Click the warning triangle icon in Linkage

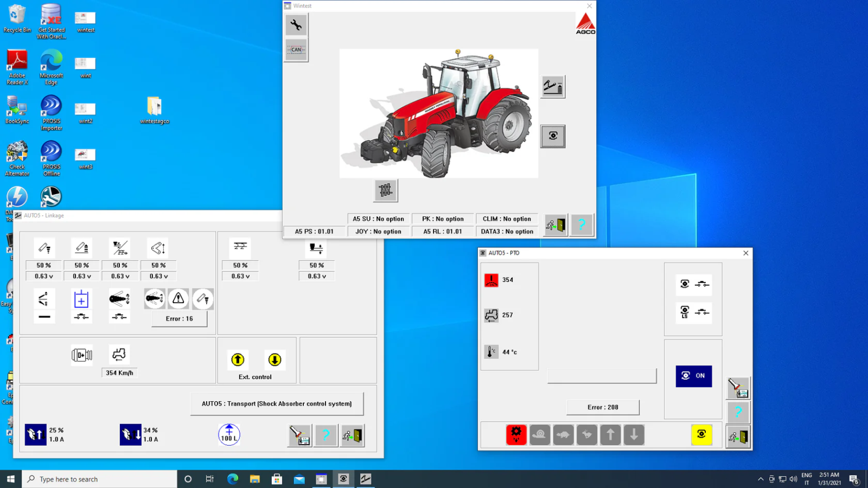click(x=178, y=299)
